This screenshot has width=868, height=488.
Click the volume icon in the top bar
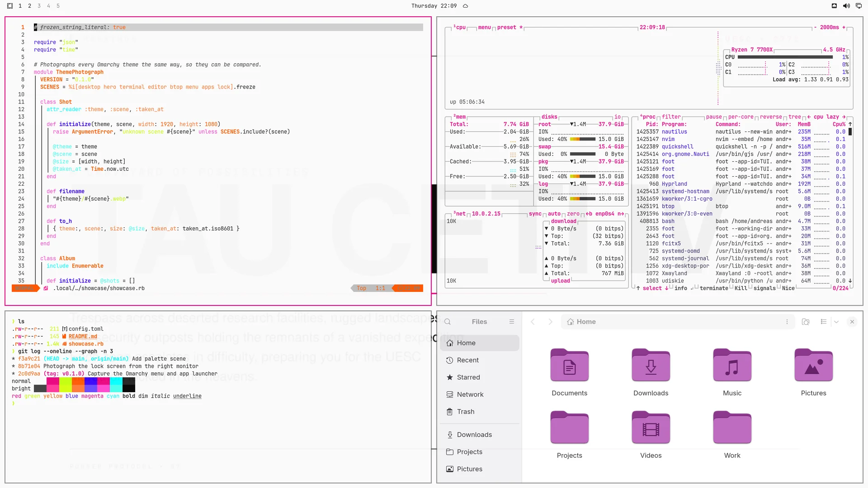[x=846, y=6]
